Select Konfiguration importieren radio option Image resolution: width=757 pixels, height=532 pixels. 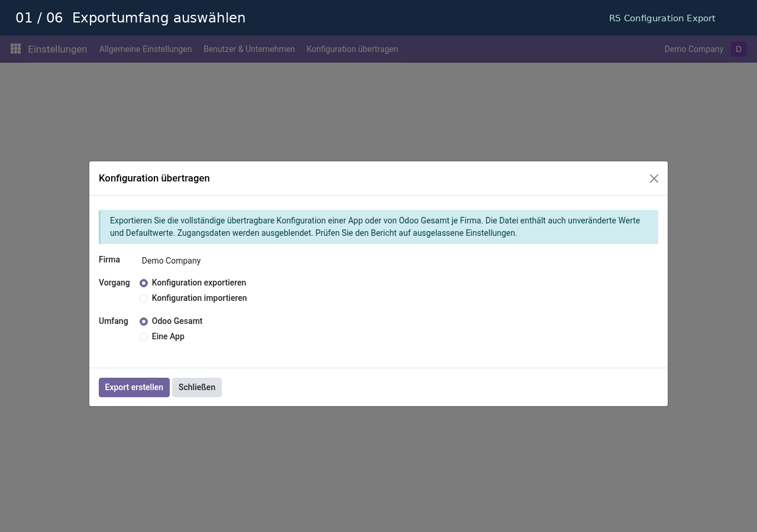pyautogui.click(x=144, y=299)
